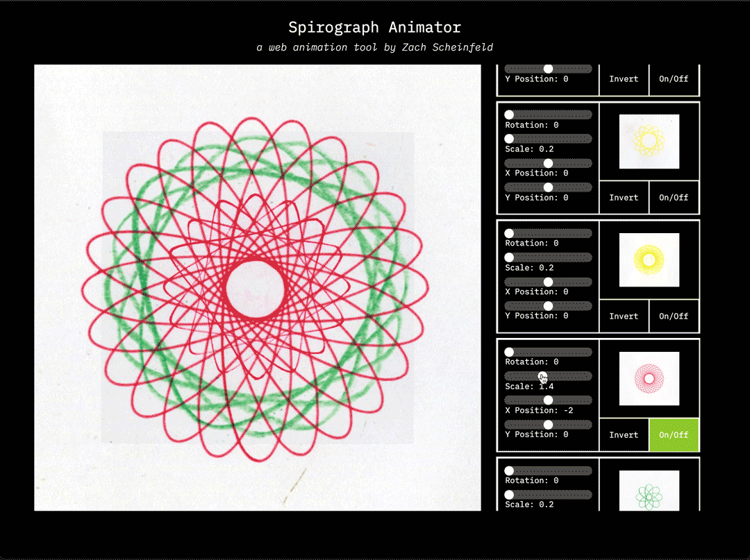The height and width of the screenshot is (560, 750).
Task: Click the Scale slider handle of the dense yellow ring layer
Action: pos(510,257)
